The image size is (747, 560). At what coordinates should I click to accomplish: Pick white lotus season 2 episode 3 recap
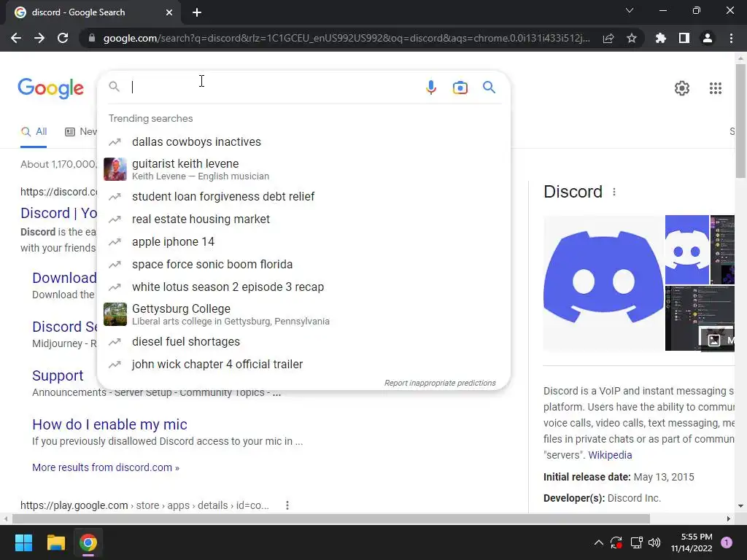(x=303, y=287)
